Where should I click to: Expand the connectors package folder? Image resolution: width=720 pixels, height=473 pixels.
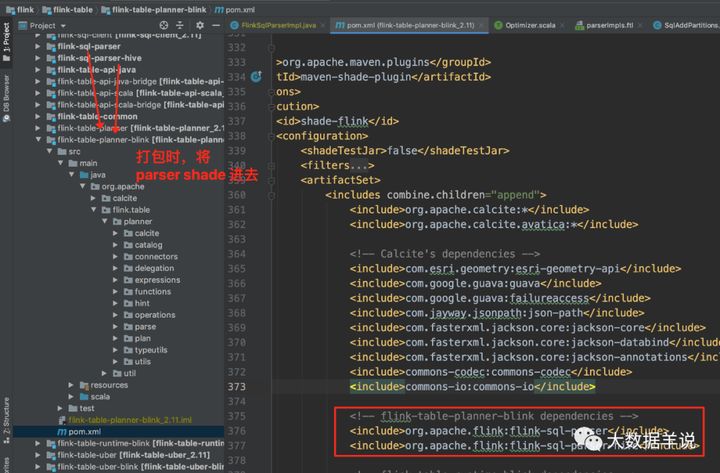point(115,257)
